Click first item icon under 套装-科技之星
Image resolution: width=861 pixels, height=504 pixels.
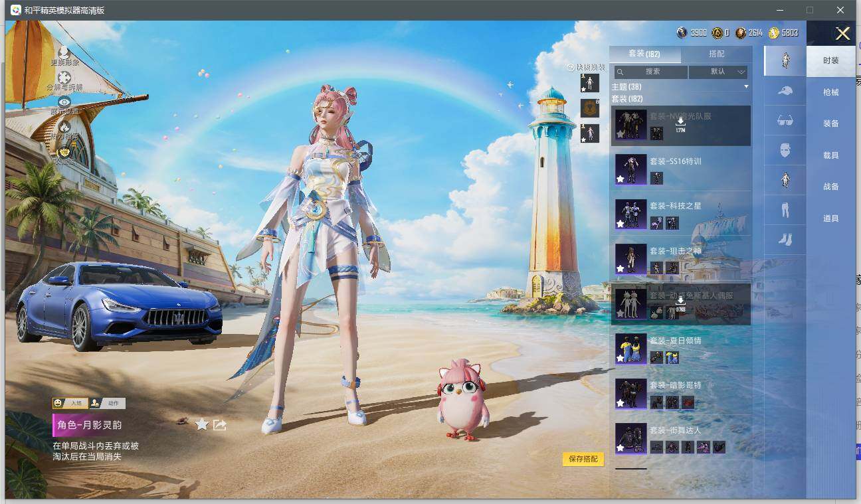click(656, 223)
